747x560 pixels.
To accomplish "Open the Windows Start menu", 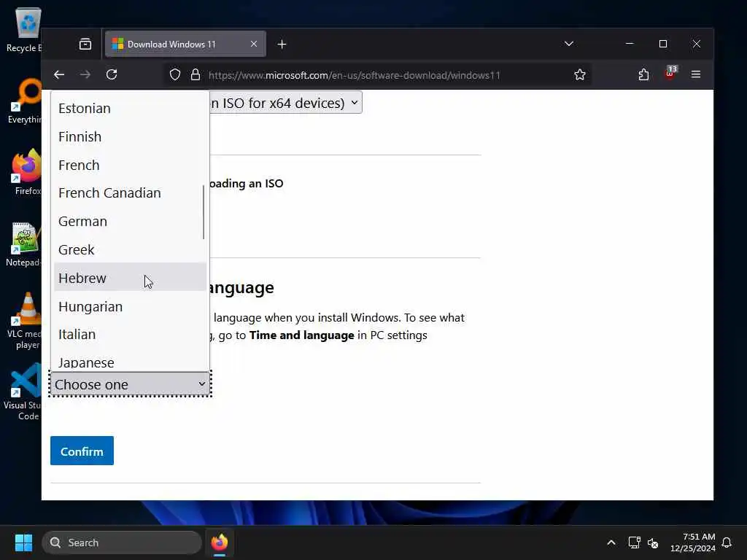I will point(24,542).
